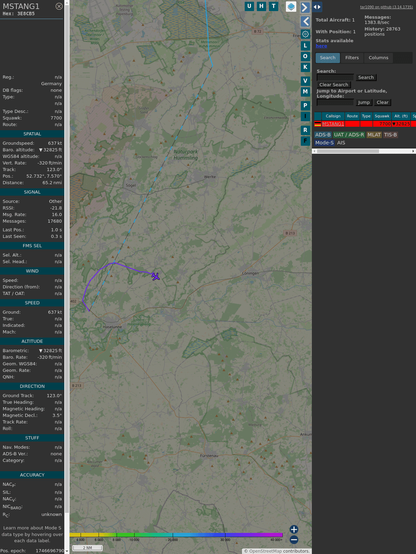Click the Hex: 3E8CB5 label

19,14
